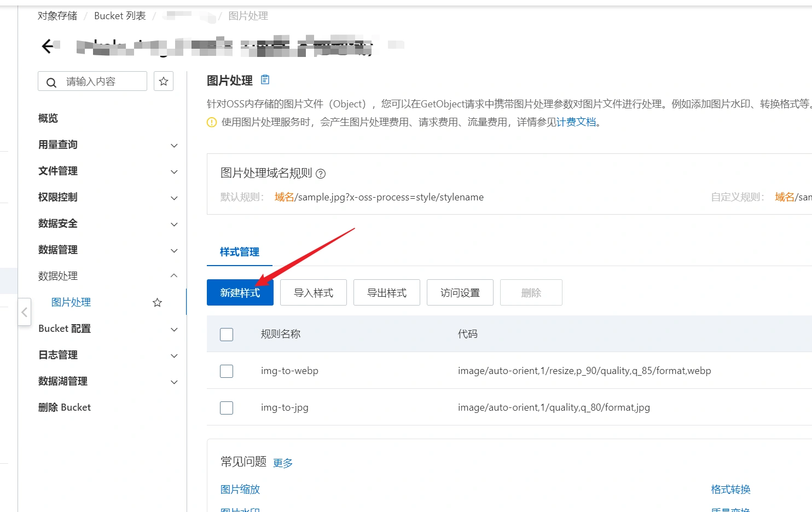Tick the checkbox for img-to-jpg
812x512 pixels.
point(227,407)
